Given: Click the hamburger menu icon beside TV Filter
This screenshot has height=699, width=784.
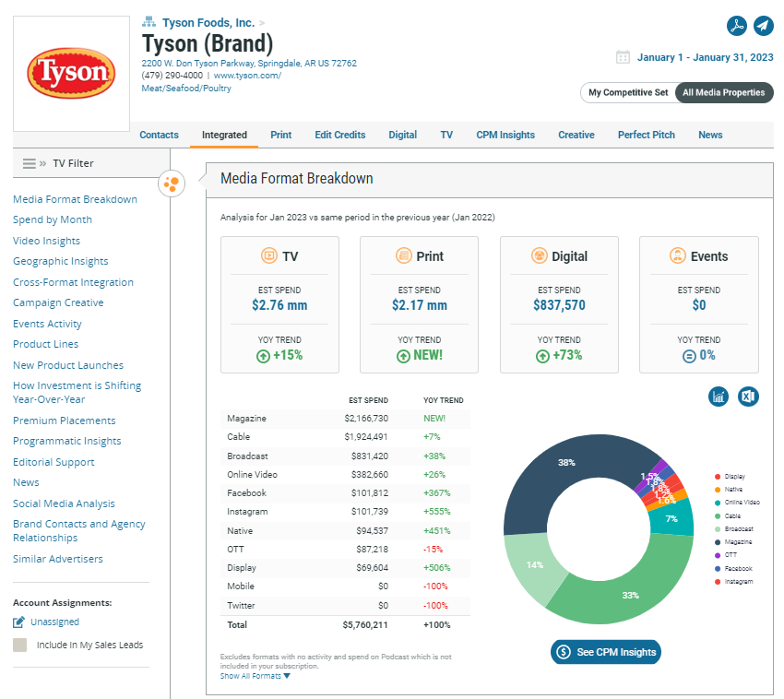Looking at the screenshot, I should pos(29,163).
